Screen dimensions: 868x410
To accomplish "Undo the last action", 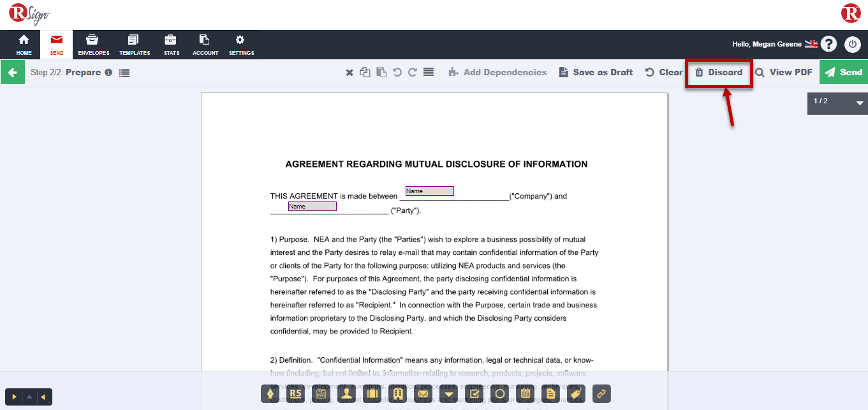I will click(x=397, y=72).
